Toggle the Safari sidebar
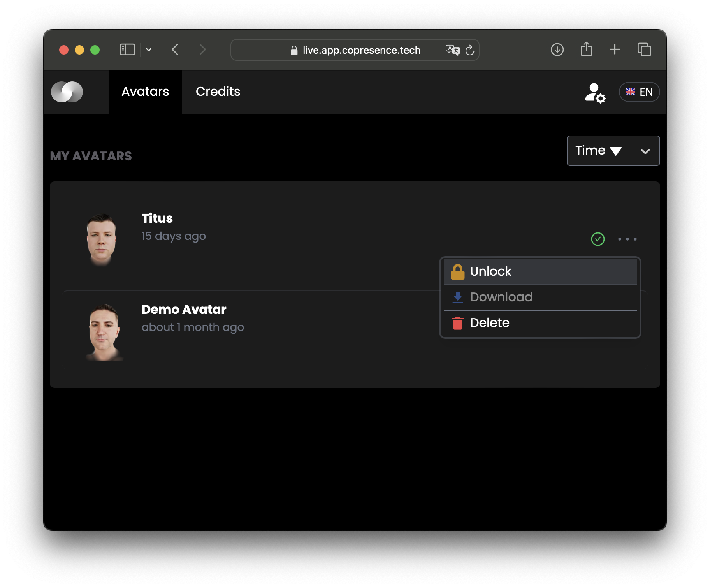The width and height of the screenshot is (710, 588). click(127, 49)
